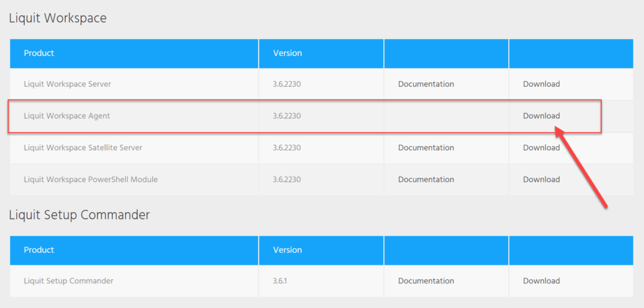This screenshot has width=644, height=308.
Task: Click Liquit Setup Commander product name
Action: (x=69, y=281)
